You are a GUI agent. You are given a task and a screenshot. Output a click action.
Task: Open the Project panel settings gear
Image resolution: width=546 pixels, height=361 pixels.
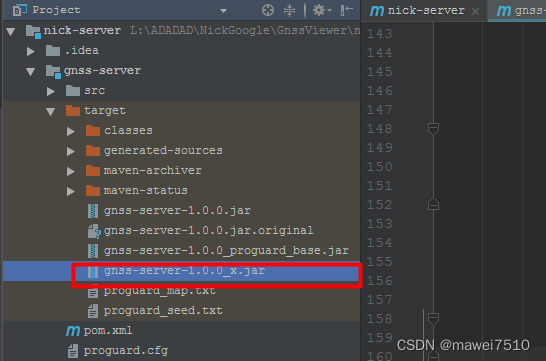coord(321,10)
